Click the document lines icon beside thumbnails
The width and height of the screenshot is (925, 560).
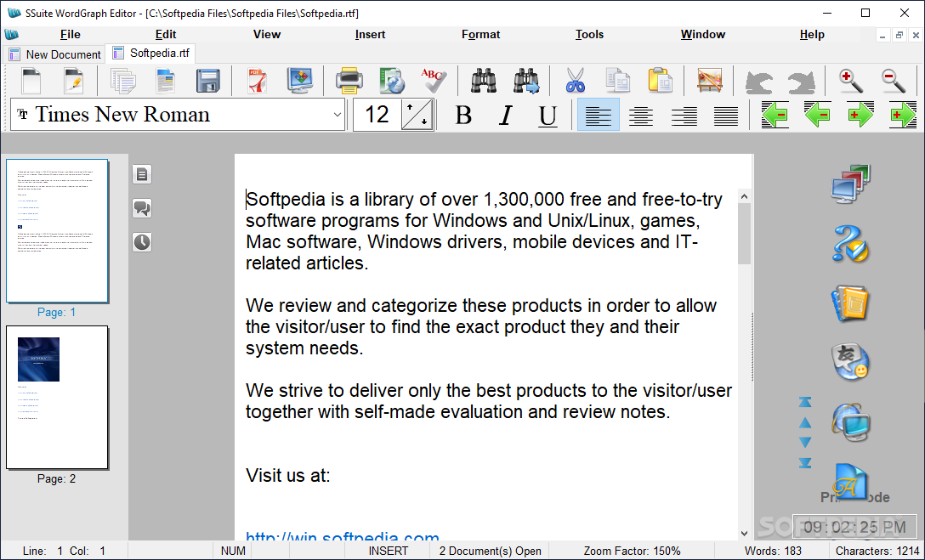(142, 174)
